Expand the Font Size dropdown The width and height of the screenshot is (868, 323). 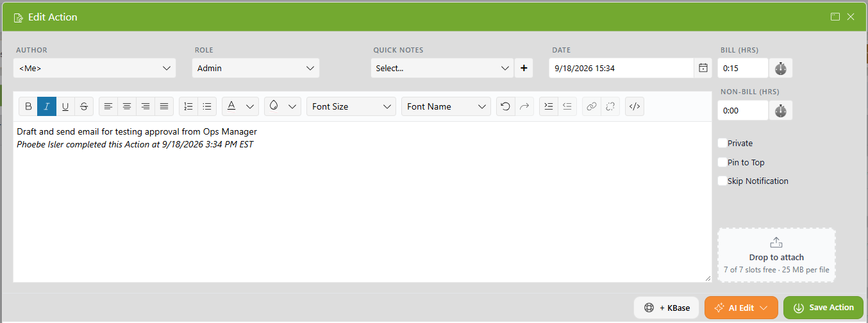[351, 106]
